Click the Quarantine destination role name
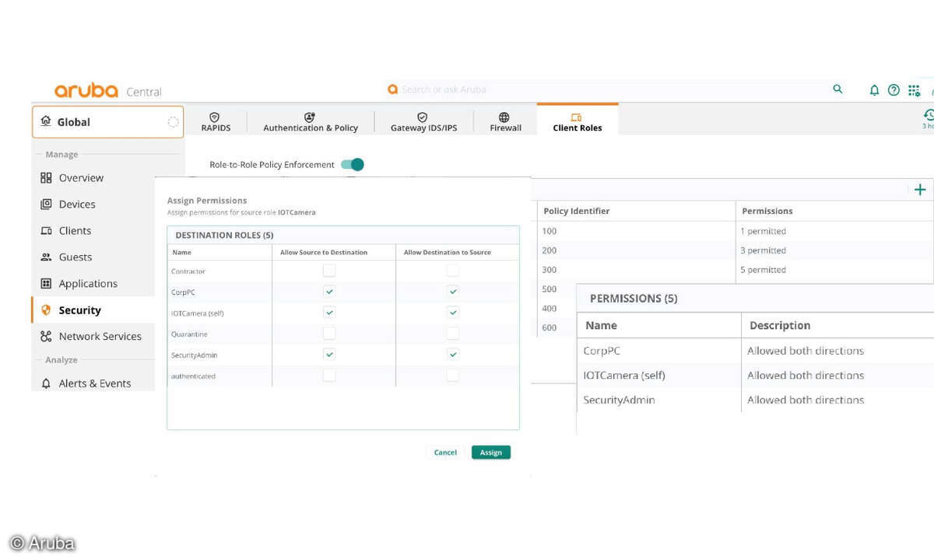 point(189,334)
